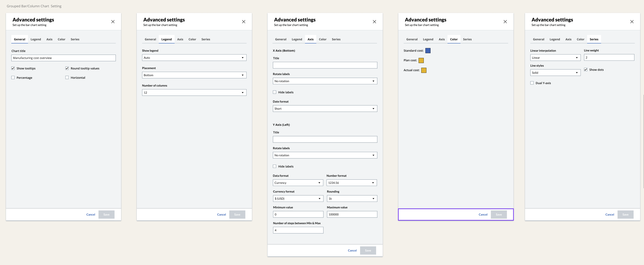Image resolution: width=644 pixels, height=265 pixels.
Task: Open the Date format dropdown showing Short
Action: point(325,108)
